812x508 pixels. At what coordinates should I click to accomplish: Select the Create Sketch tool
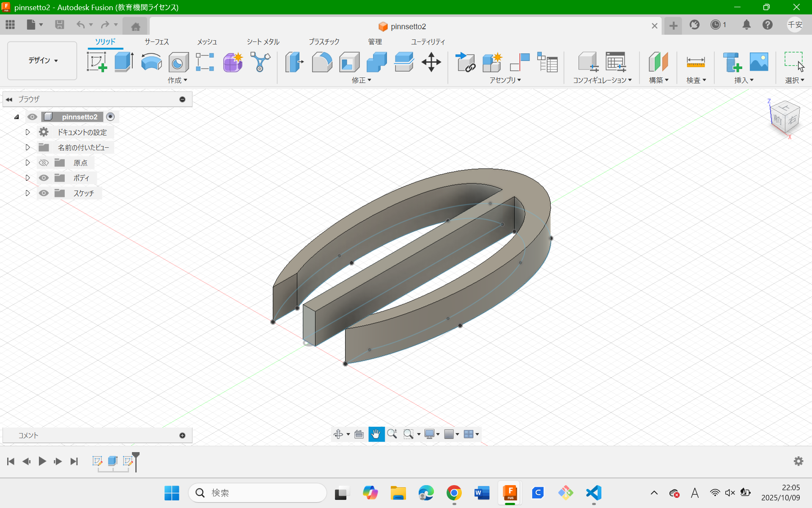click(97, 62)
